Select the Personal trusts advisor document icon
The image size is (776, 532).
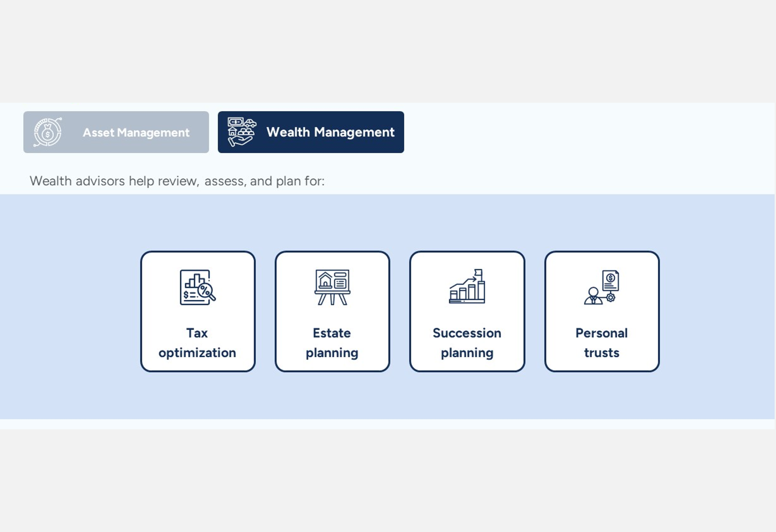click(602, 287)
